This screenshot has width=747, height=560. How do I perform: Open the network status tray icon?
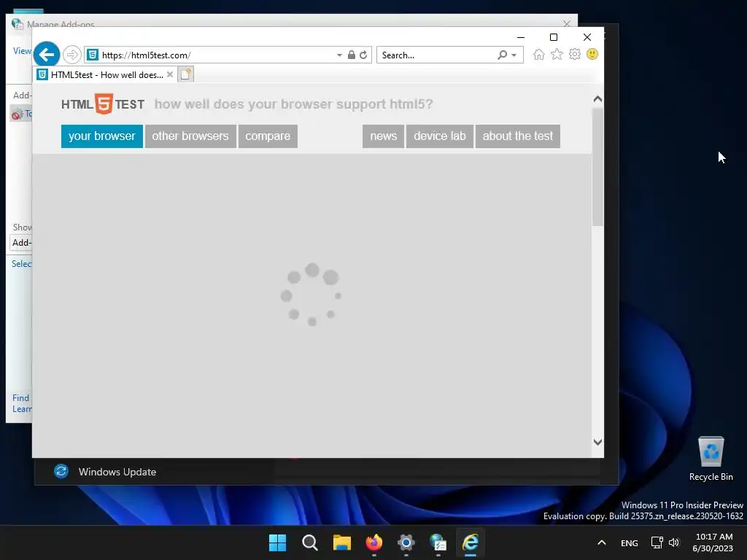pos(657,542)
